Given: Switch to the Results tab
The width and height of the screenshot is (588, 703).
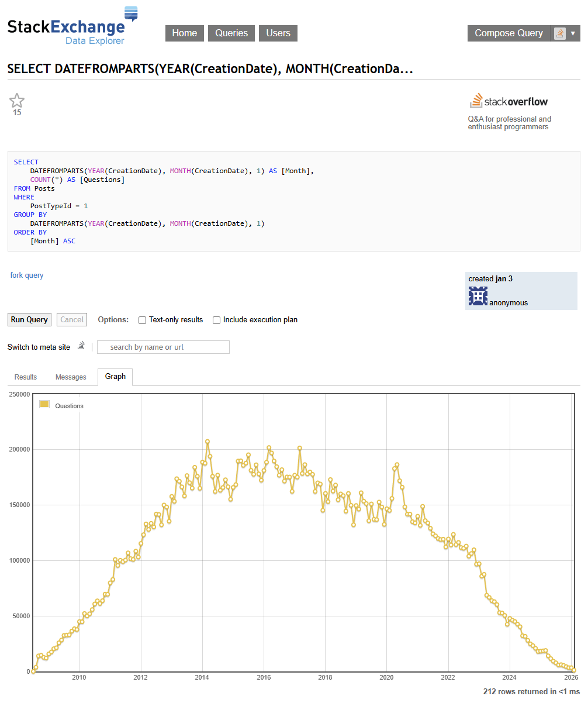Looking at the screenshot, I should 26,377.
